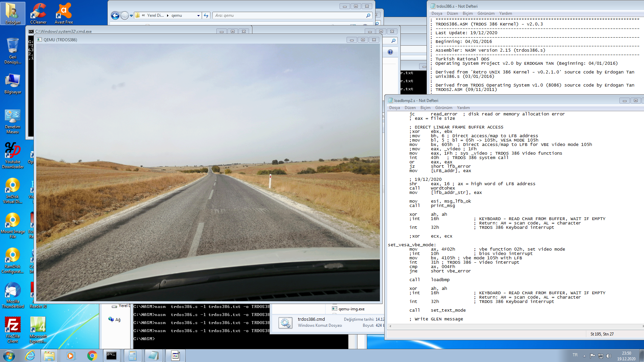644x362 pixels.
Task: Click Internet Explorer taskbar icon
Action: tap(30, 355)
